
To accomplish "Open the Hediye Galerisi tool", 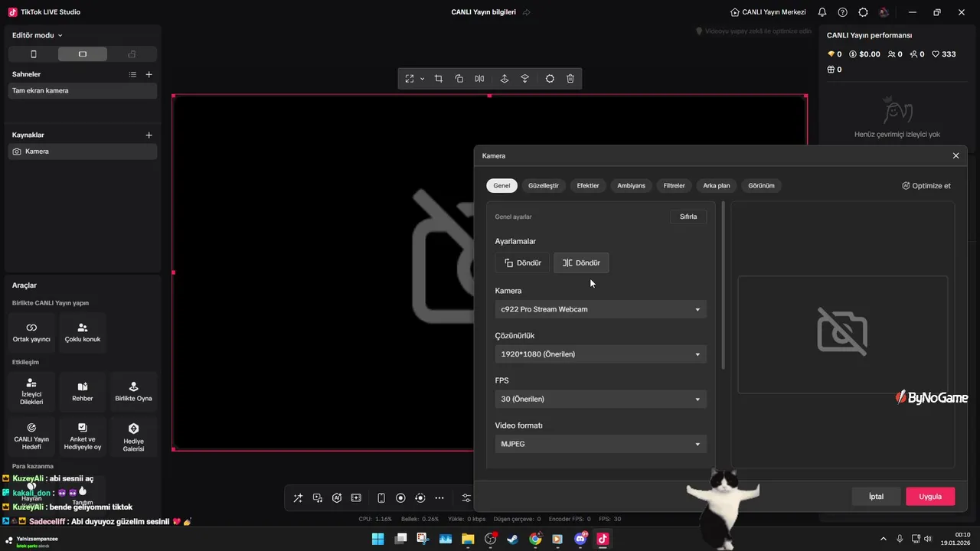I will click(133, 436).
